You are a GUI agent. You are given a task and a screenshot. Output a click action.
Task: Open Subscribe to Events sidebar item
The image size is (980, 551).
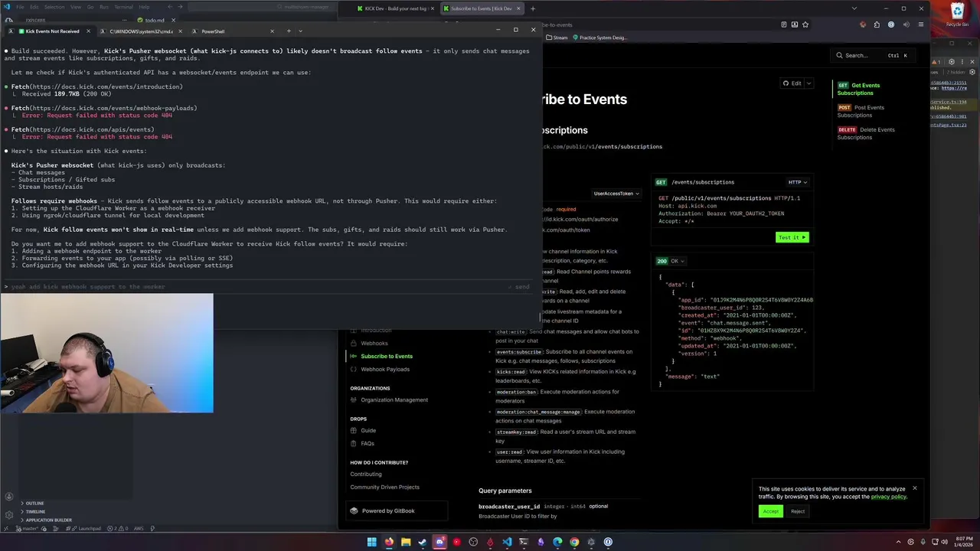[387, 356]
